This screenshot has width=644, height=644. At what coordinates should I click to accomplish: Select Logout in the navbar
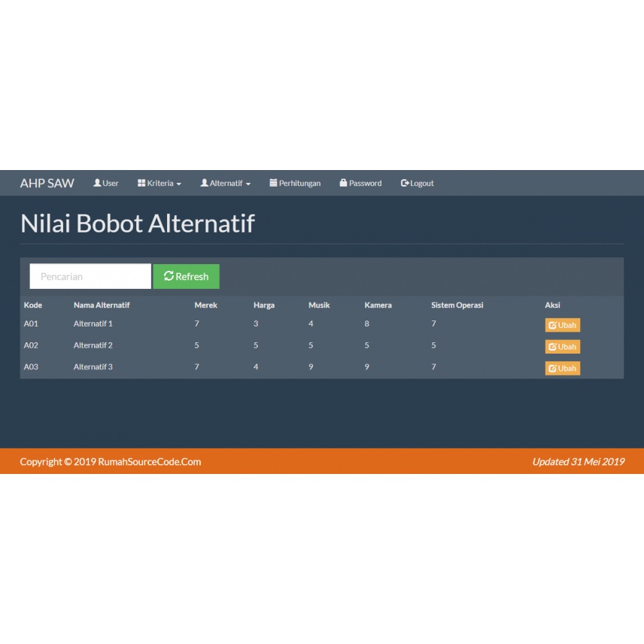[x=418, y=183]
